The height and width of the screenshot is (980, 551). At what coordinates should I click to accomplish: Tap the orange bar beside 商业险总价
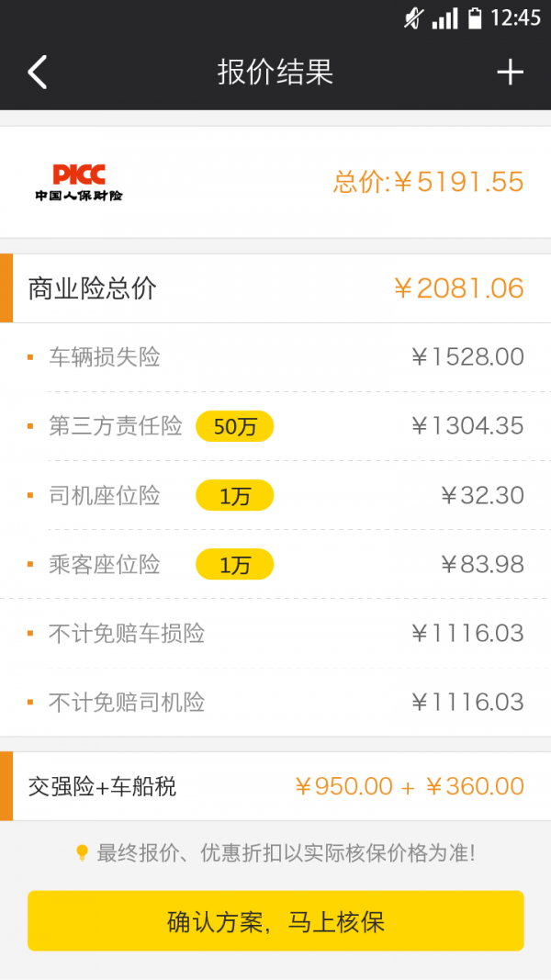(4, 287)
